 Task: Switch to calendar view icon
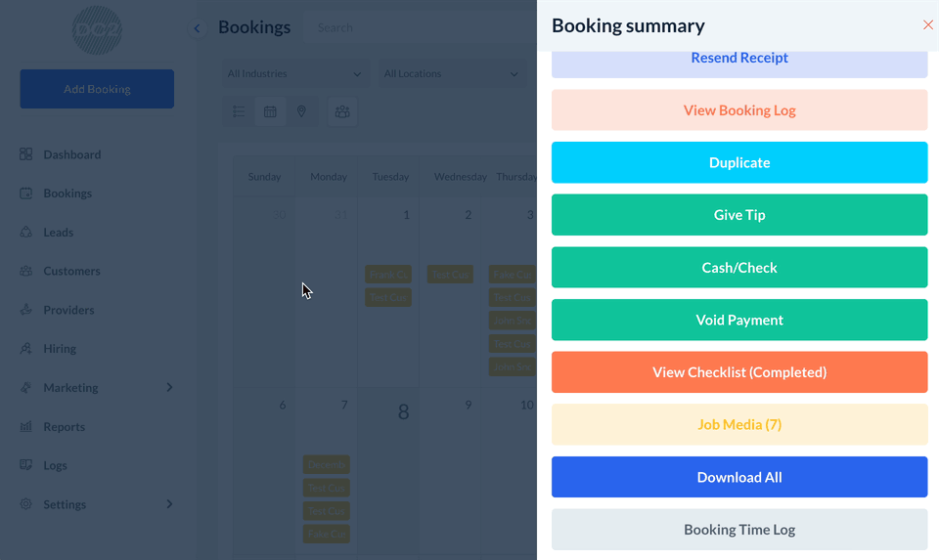tap(270, 112)
